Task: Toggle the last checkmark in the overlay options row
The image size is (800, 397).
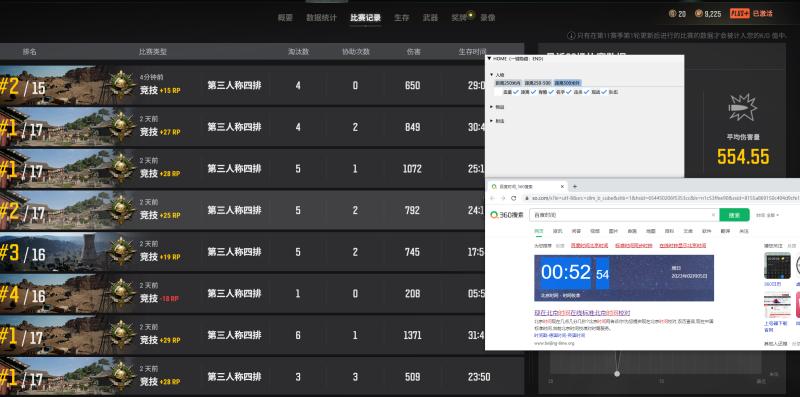Action: [x=604, y=92]
